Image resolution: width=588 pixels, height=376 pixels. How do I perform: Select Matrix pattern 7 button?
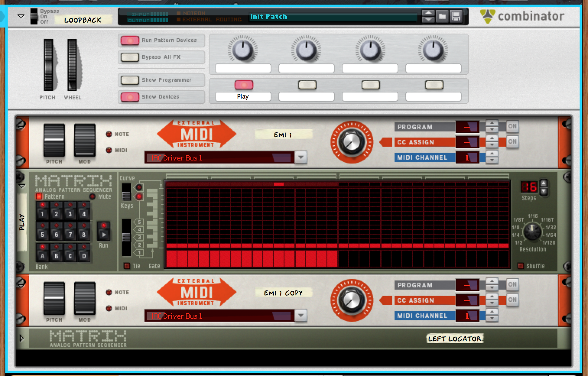[70, 232]
